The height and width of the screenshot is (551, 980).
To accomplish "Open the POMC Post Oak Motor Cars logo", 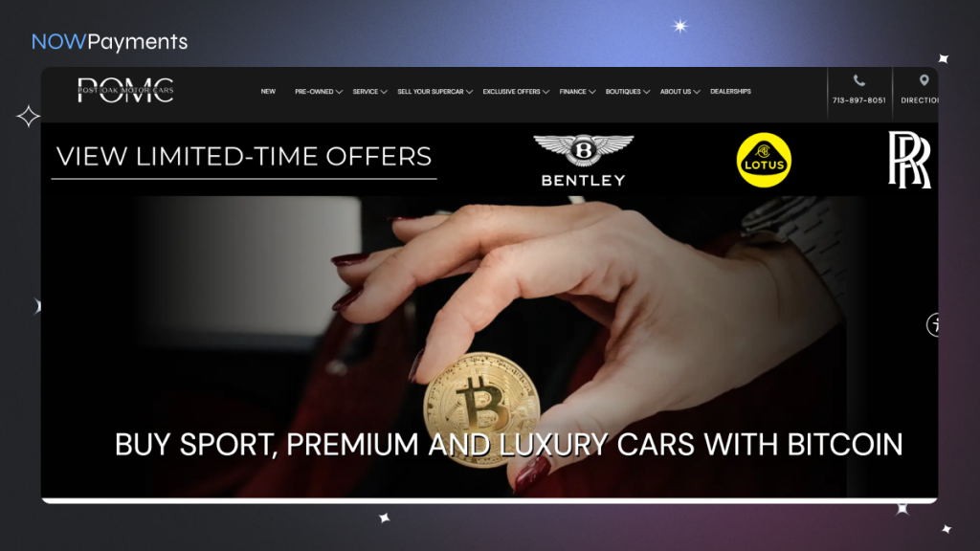I will [x=125, y=91].
